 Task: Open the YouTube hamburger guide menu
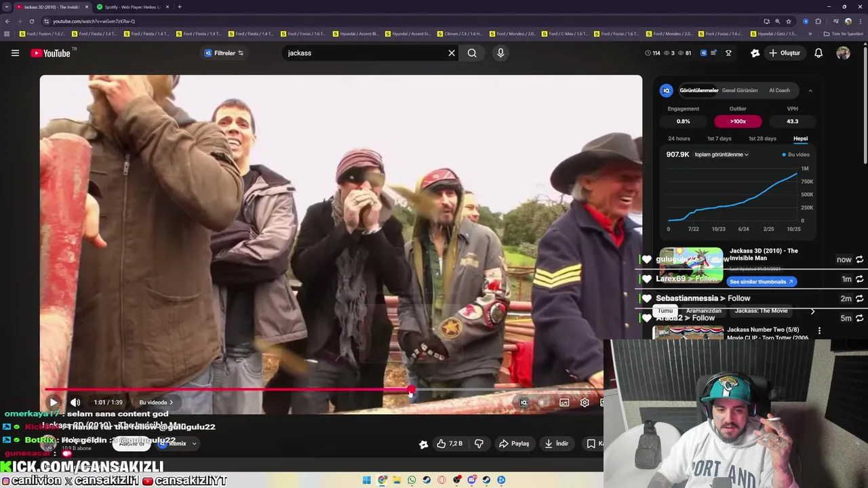(15, 53)
